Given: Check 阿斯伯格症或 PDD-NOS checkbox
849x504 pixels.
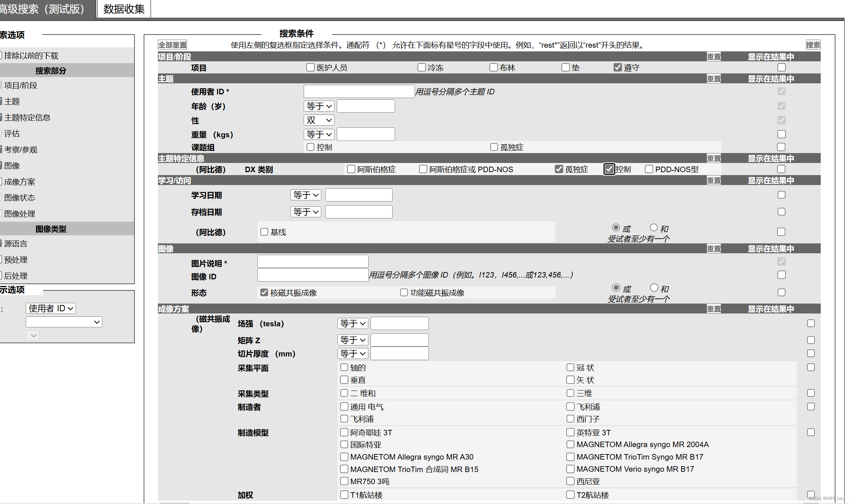Looking at the screenshot, I should point(423,169).
